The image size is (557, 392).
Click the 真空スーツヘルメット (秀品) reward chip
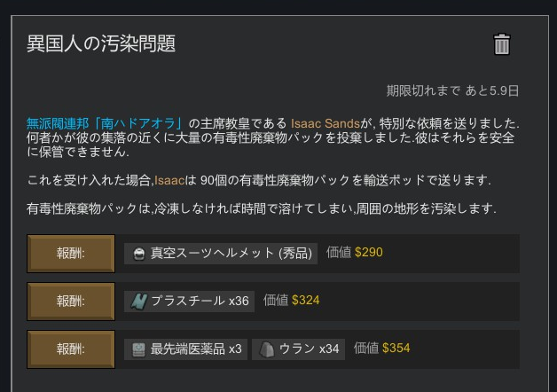(221, 254)
